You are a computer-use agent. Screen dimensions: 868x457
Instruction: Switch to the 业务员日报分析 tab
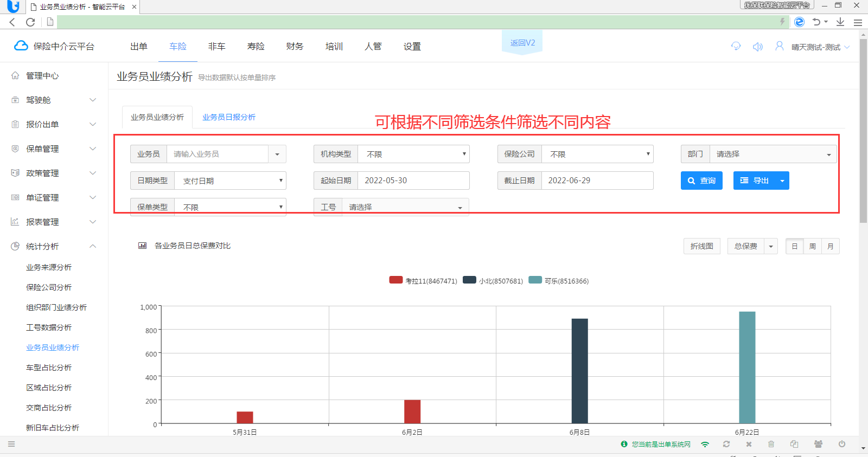click(229, 117)
